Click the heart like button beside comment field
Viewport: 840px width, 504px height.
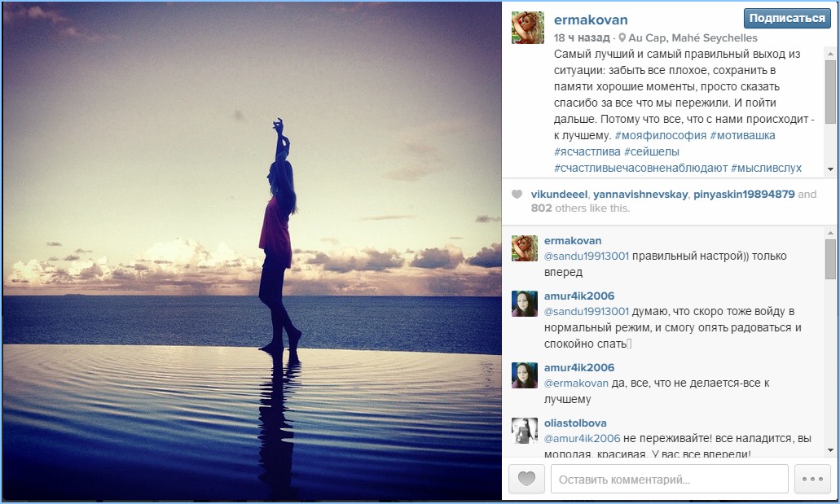pos(526,478)
